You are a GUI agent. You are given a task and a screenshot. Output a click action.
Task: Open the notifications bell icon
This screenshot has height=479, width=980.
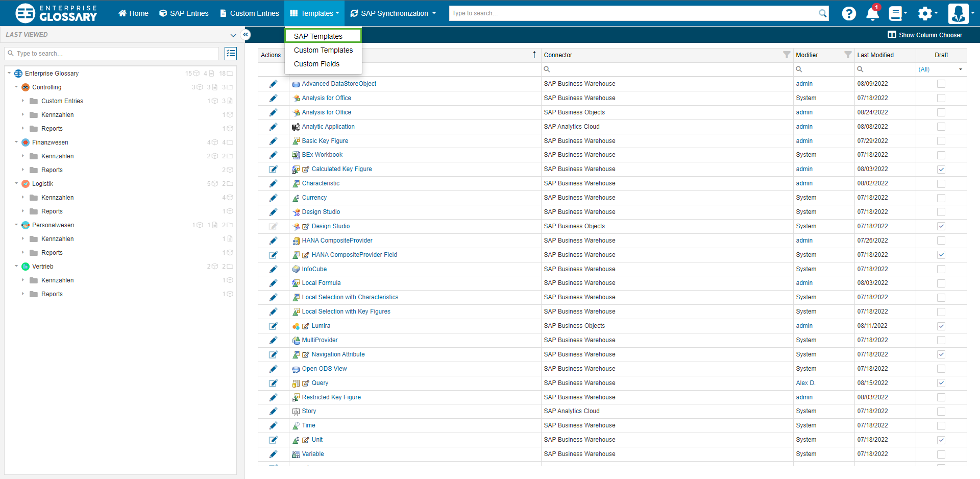(x=872, y=14)
